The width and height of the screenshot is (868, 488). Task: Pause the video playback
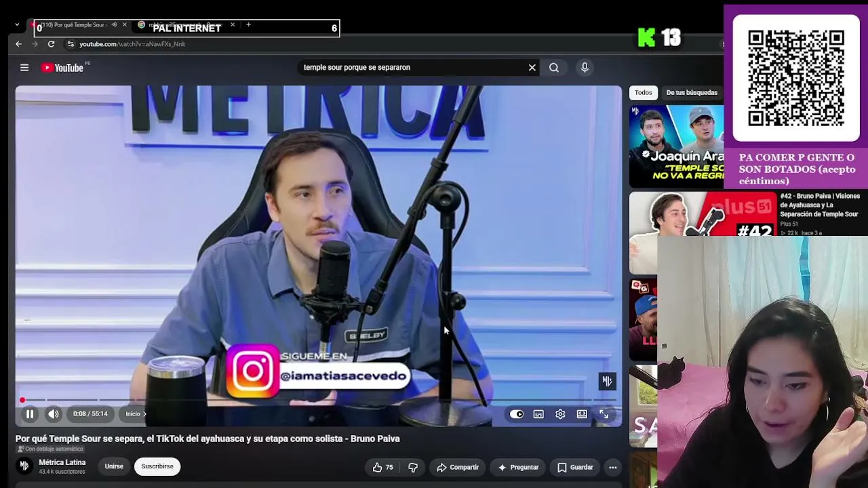click(x=30, y=414)
